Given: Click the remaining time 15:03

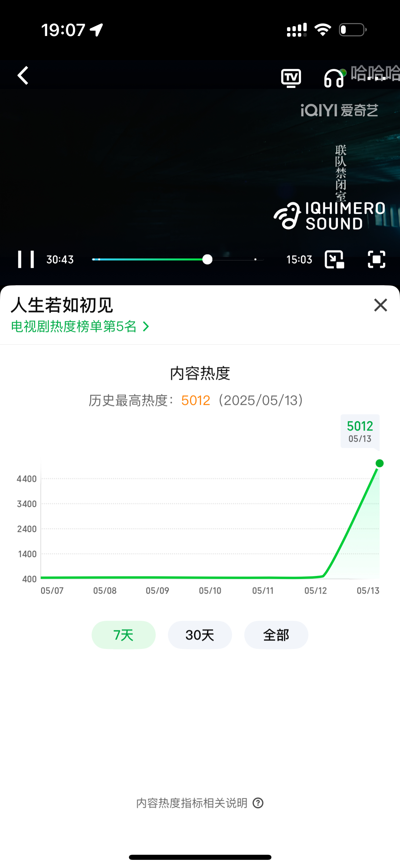Looking at the screenshot, I should 299,259.
